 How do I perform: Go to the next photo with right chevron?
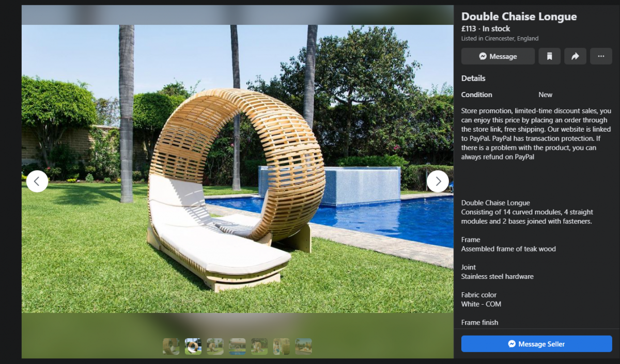pyautogui.click(x=438, y=181)
